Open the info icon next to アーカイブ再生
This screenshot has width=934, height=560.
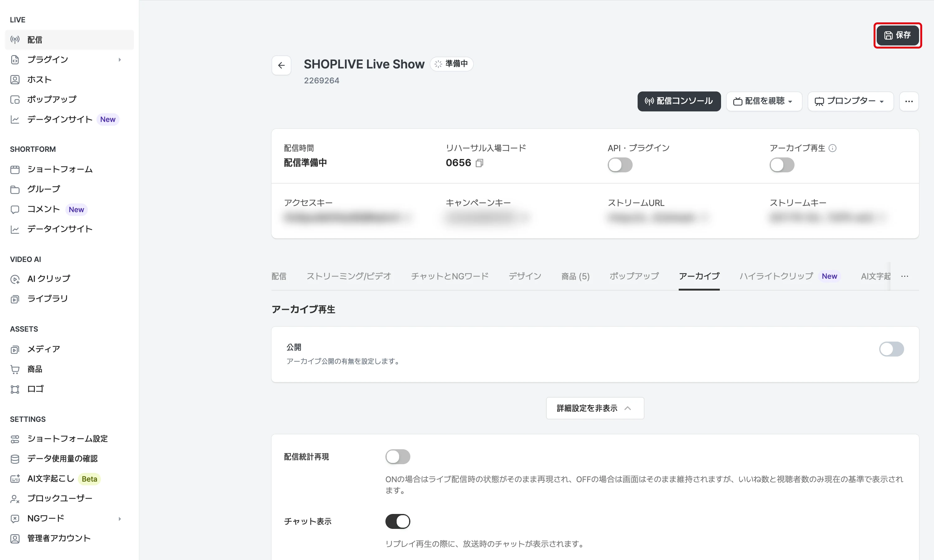coord(833,148)
